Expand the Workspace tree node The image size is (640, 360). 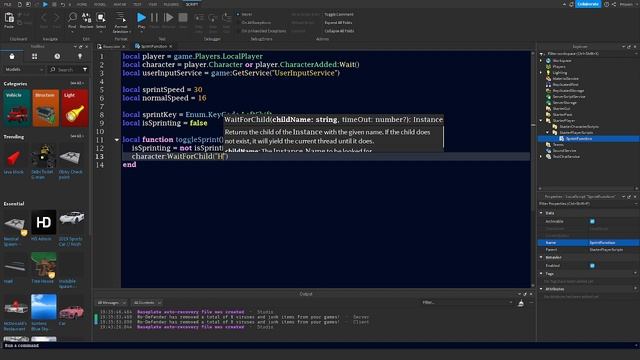[x=542, y=60]
